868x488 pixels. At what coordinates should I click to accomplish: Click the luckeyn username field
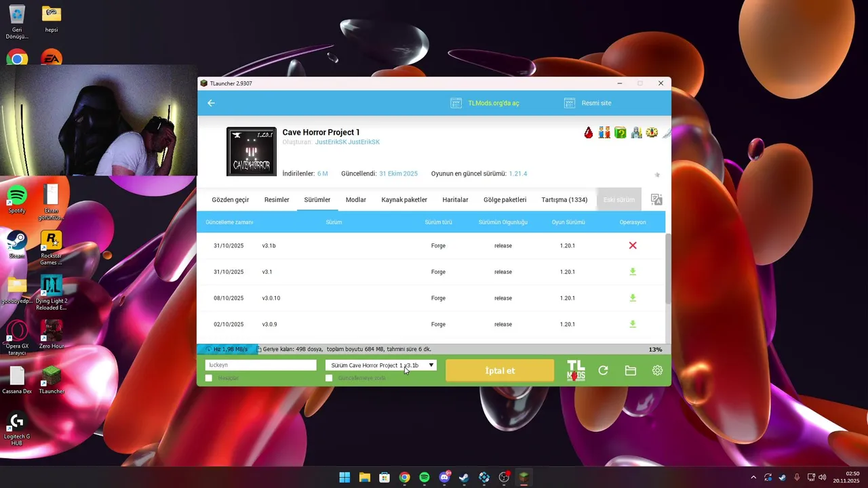coord(260,365)
